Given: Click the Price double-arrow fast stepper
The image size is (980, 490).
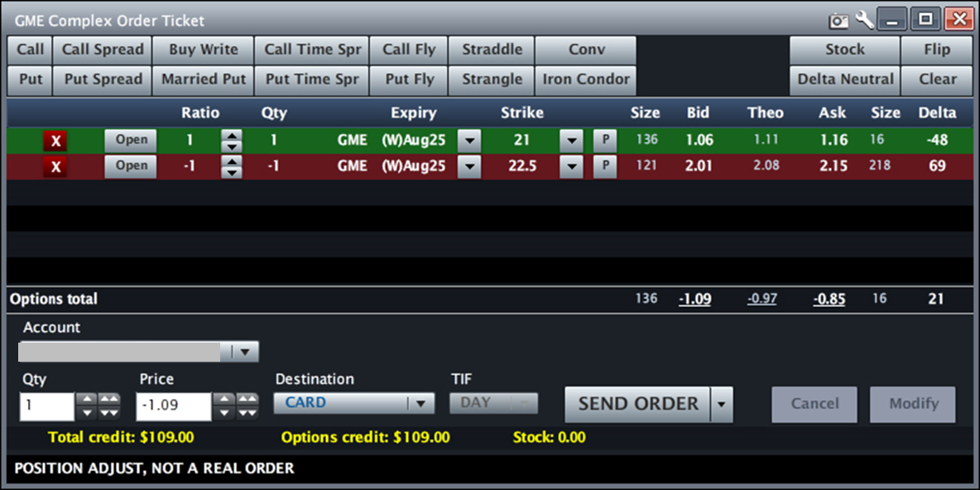Looking at the screenshot, I should click(x=247, y=406).
